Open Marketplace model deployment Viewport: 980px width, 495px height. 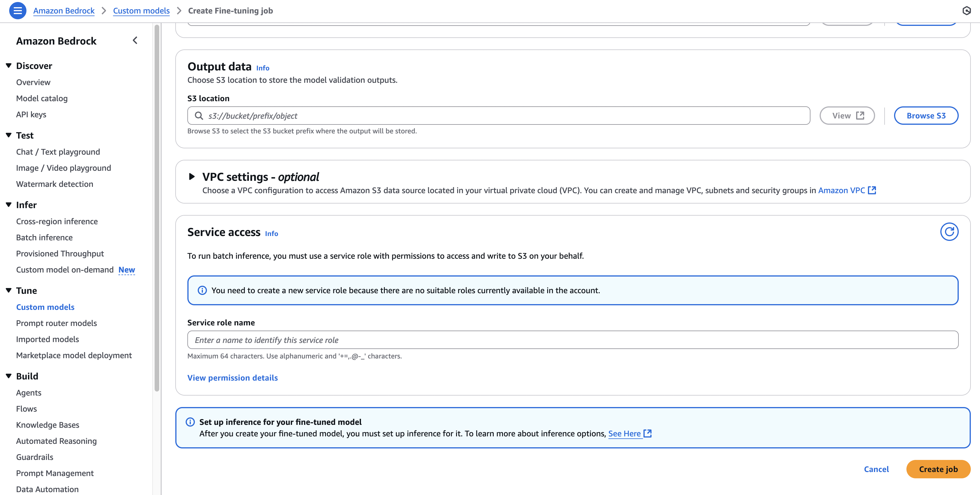74,355
